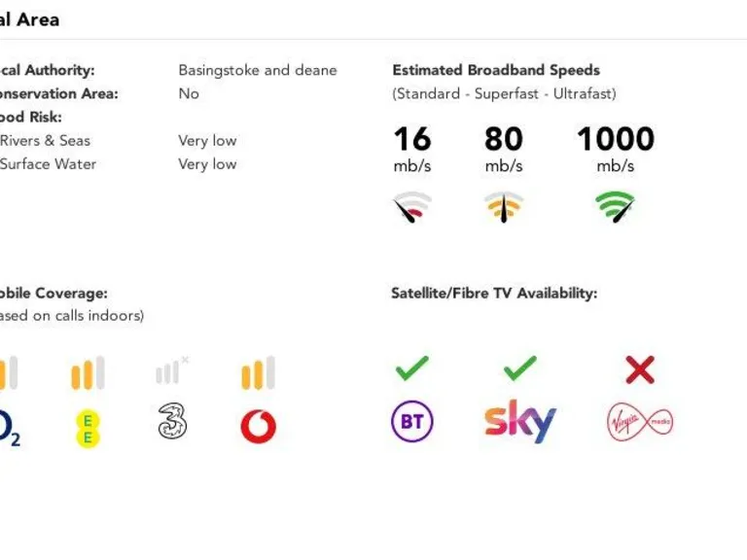Click the red standard speed gauge icon
This screenshot has height=560, width=747.
coord(412,207)
